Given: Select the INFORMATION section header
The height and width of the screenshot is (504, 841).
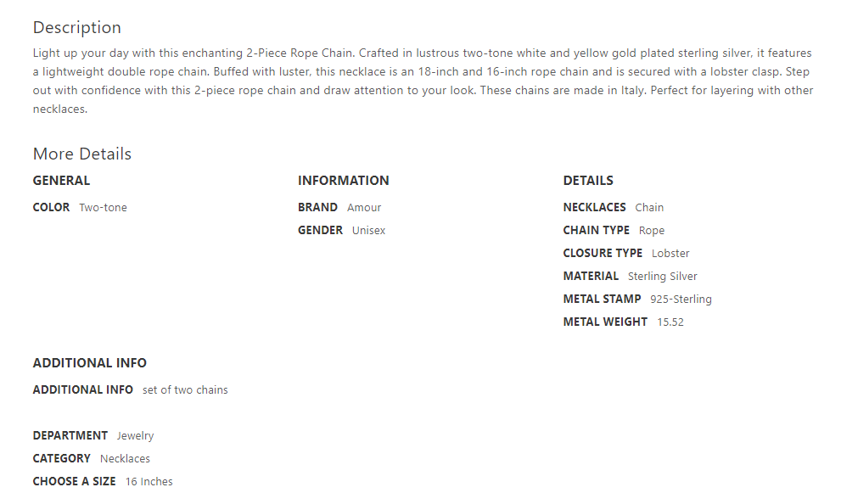Looking at the screenshot, I should (343, 181).
